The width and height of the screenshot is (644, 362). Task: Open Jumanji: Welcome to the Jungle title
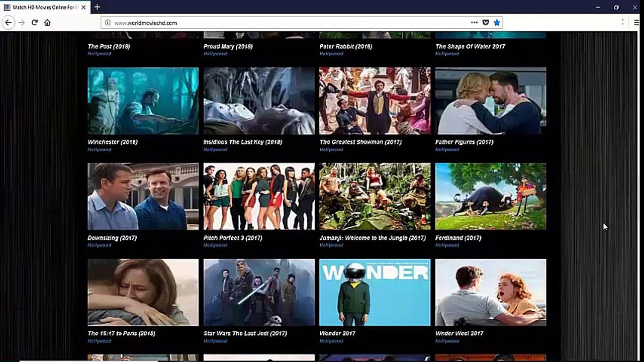click(x=373, y=238)
